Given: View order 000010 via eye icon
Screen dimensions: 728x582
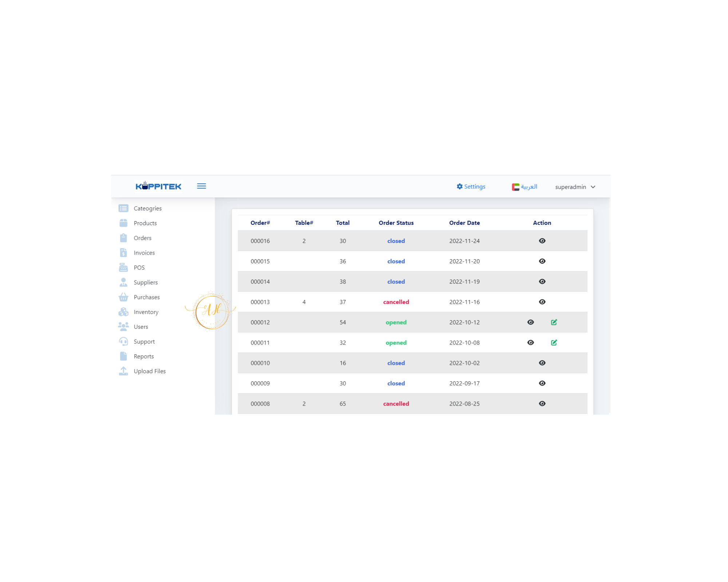Looking at the screenshot, I should tap(542, 363).
